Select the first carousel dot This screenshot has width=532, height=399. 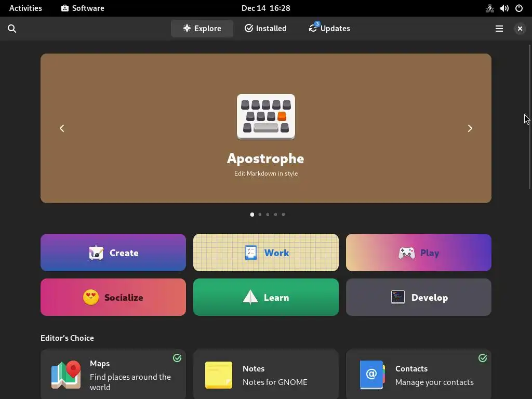tap(252, 215)
